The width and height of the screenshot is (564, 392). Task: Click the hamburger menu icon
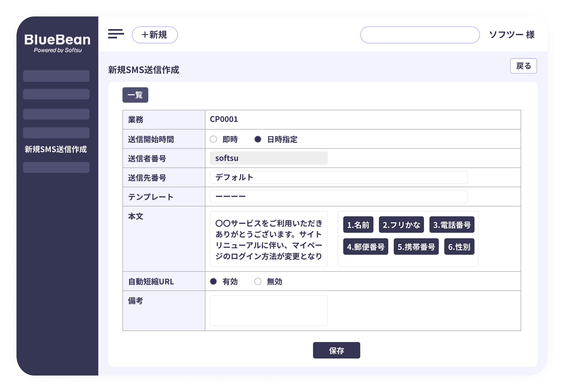pos(116,34)
